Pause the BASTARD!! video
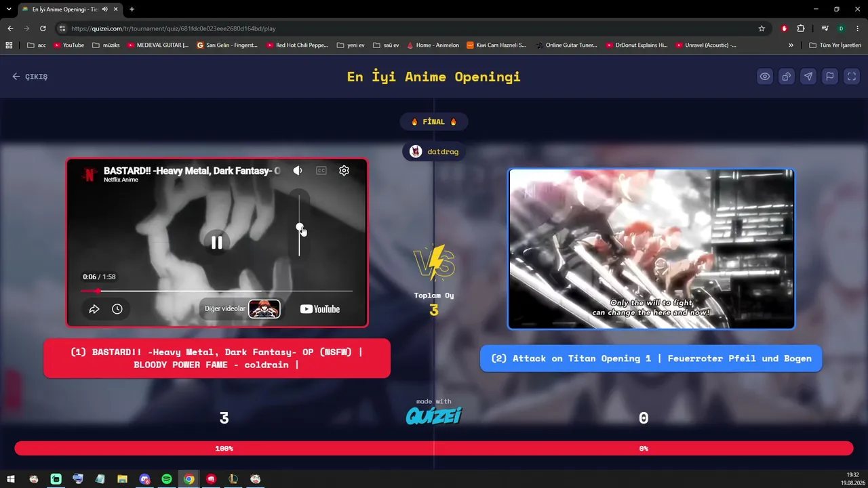 (x=217, y=243)
